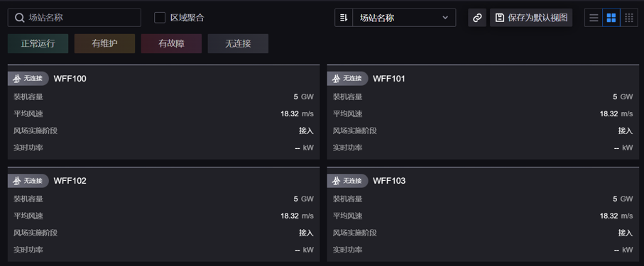Viewport: 644px width, 266px height.
Task: Toggle the 有维护 status filter
Action: (105, 43)
